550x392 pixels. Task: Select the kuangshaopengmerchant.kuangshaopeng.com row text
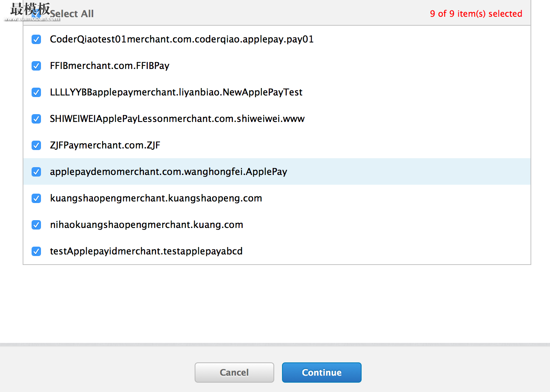click(156, 198)
